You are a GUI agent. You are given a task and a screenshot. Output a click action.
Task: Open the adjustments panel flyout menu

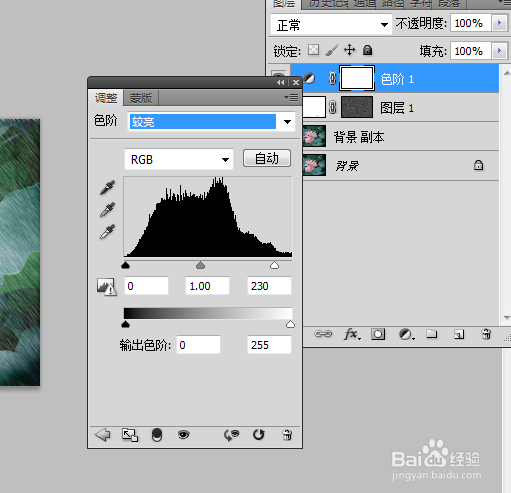point(291,97)
